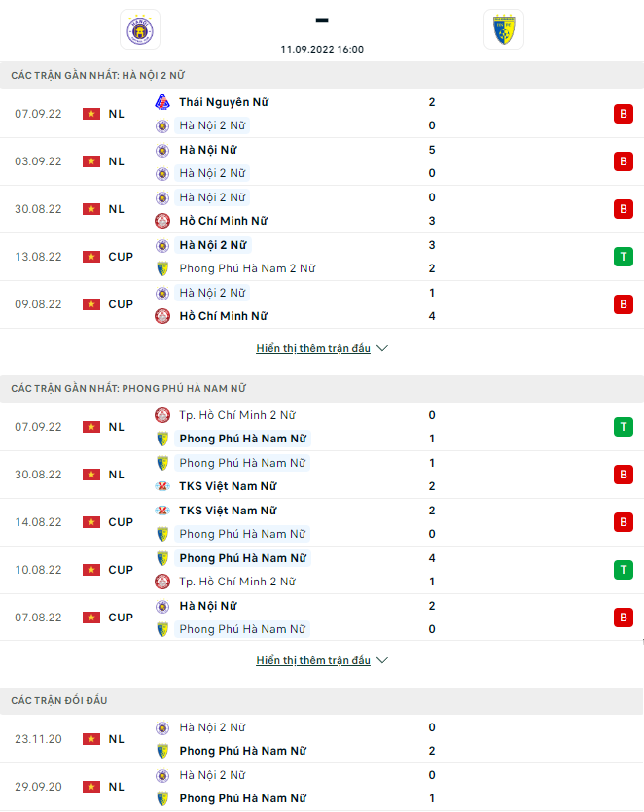
Task: Click the Thái Nguyên Nữ team logo
Action: (x=163, y=102)
